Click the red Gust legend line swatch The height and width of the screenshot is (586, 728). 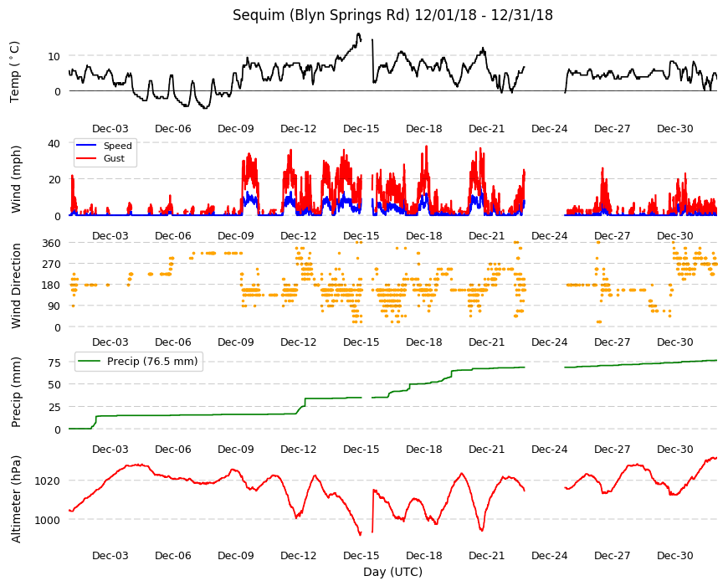pos(86,158)
